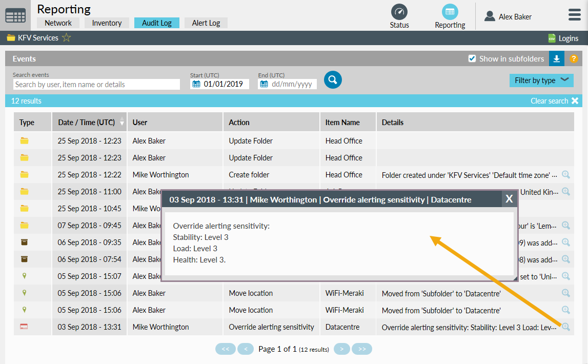Open the orange help question icon
The width and height of the screenshot is (588, 364).
click(574, 58)
